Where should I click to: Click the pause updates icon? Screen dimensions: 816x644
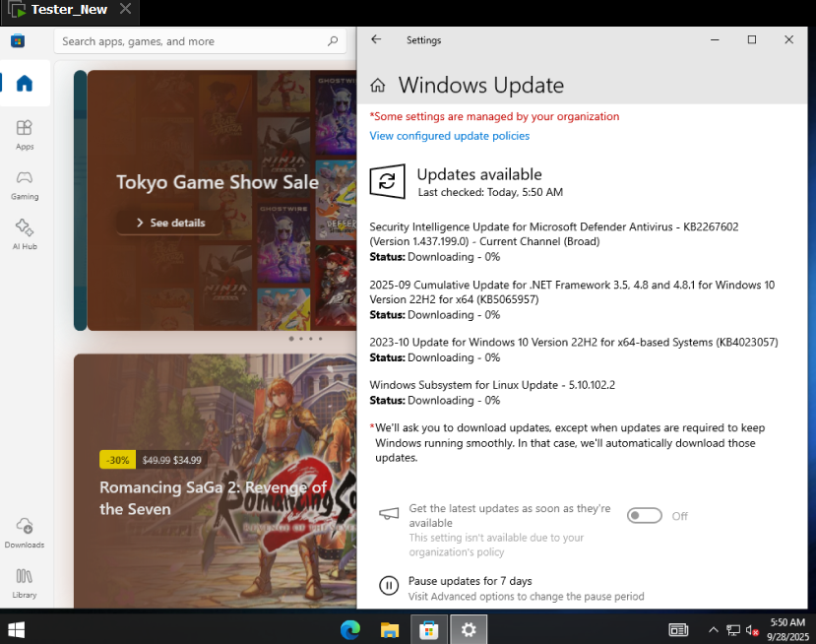pos(388,586)
